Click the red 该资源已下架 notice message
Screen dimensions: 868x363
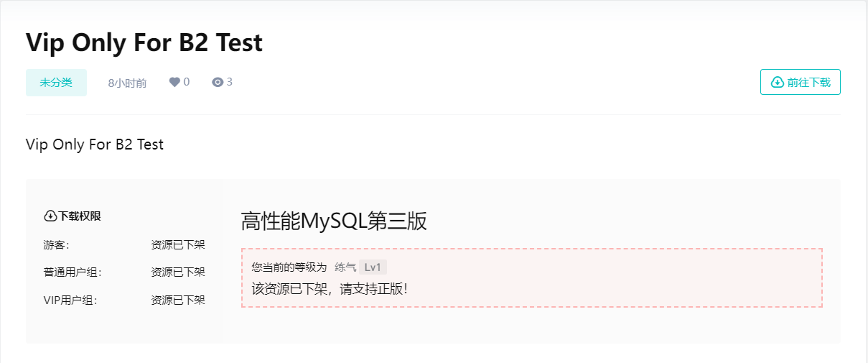(330, 289)
